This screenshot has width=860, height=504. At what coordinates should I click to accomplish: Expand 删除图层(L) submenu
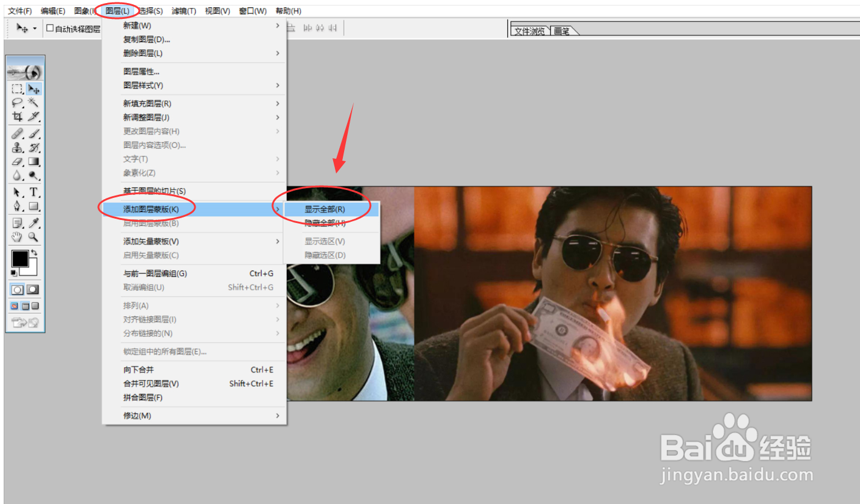(x=194, y=53)
